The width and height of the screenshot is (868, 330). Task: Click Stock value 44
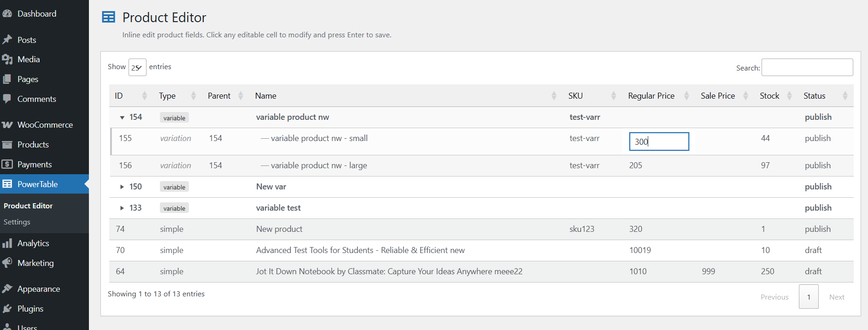765,138
